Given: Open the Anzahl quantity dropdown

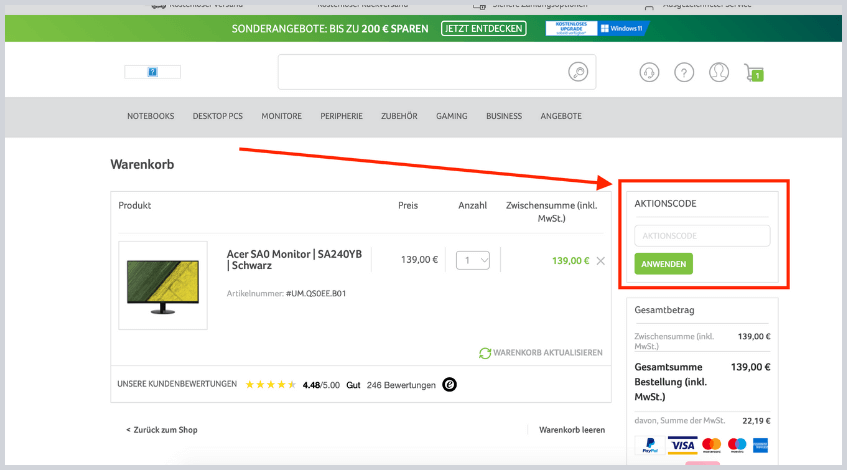Looking at the screenshot, I should click(x=473, y=260).
